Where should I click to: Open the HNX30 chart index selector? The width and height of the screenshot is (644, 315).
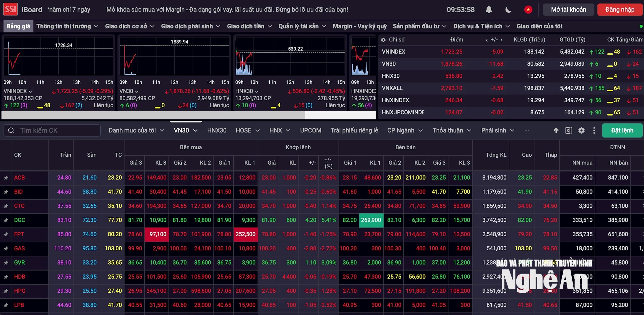[247, 91]
